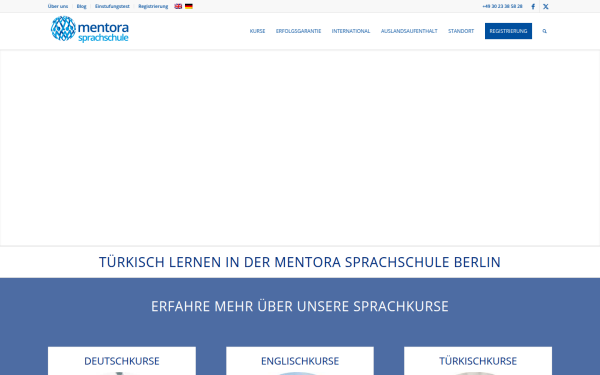Open the Englischkurse card
This screenshot has height=375, width=600.
[300, 361]
